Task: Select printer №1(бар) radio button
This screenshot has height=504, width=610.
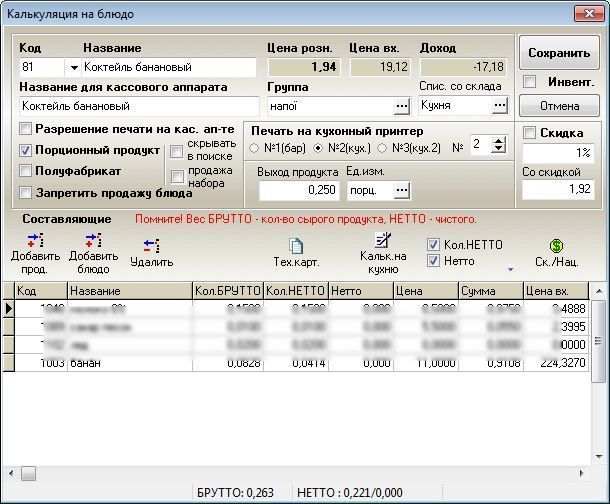Action: [254, 148]
